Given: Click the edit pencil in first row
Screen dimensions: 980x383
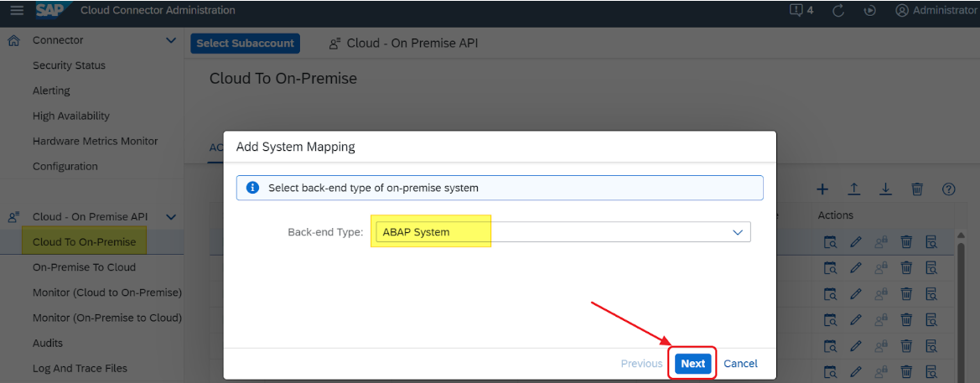Looking at the screenshot, I should pos(856,243).
